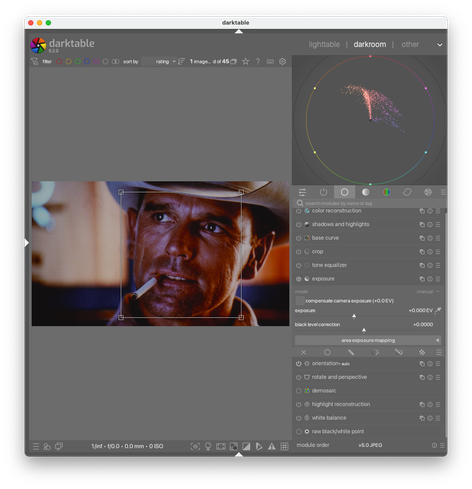This screenshot has height=489, width=472.
Task: Toggle high quality processing icon
Action: 221,446
